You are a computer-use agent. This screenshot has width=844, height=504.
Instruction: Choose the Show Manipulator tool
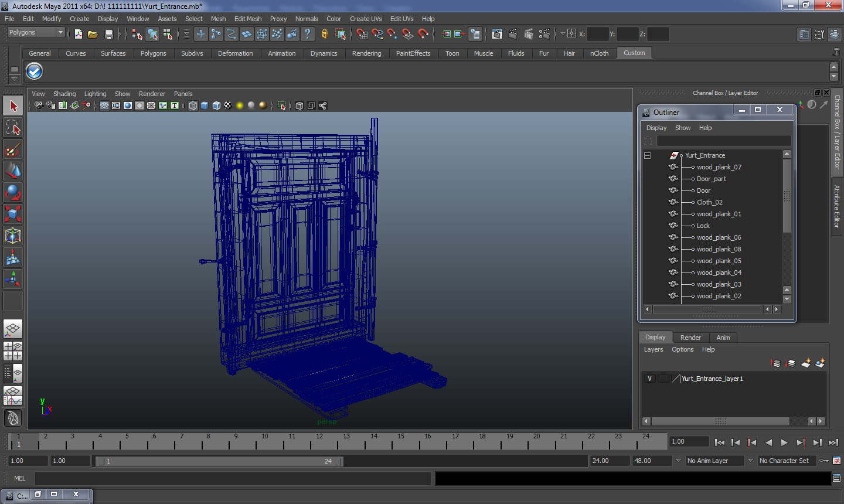(x=13, y=279)
